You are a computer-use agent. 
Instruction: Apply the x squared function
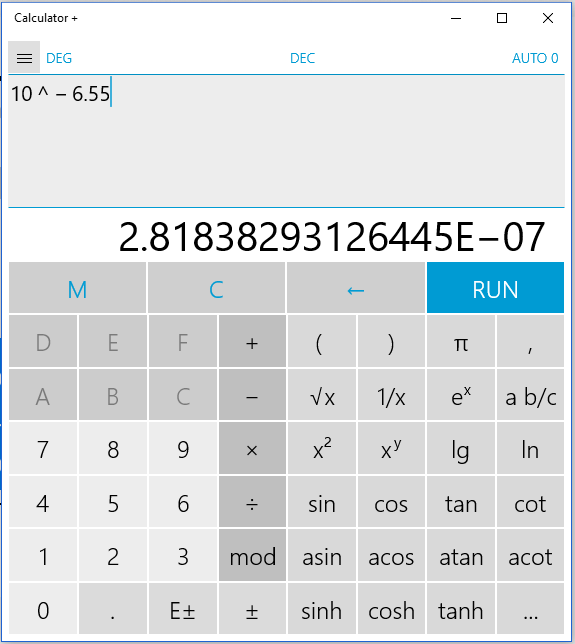tap(322, 448)
